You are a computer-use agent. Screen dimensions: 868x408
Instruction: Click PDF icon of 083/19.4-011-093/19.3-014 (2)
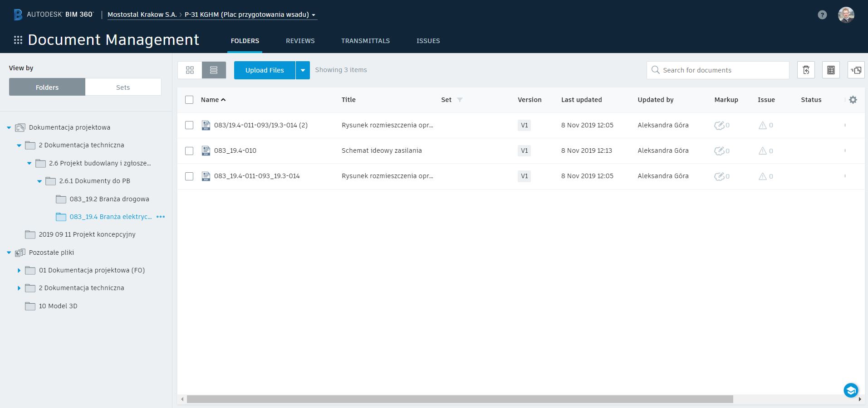click(206, 125)
